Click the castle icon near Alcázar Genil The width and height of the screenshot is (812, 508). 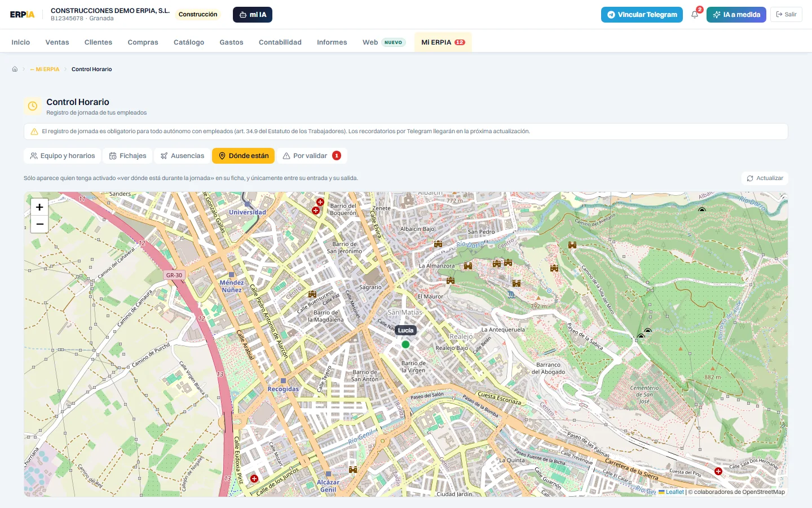(353, 470)
